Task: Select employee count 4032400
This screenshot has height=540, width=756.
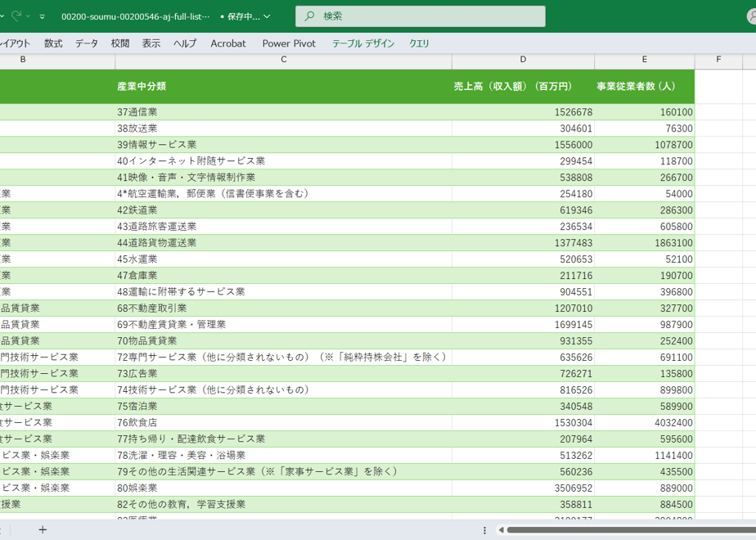Action: click(645, 423)
